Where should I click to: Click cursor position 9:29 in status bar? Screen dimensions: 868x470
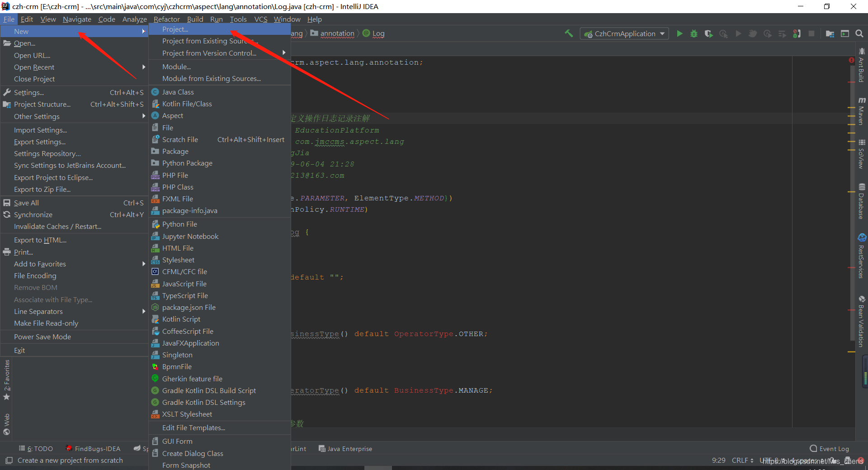tap(718, 461)
